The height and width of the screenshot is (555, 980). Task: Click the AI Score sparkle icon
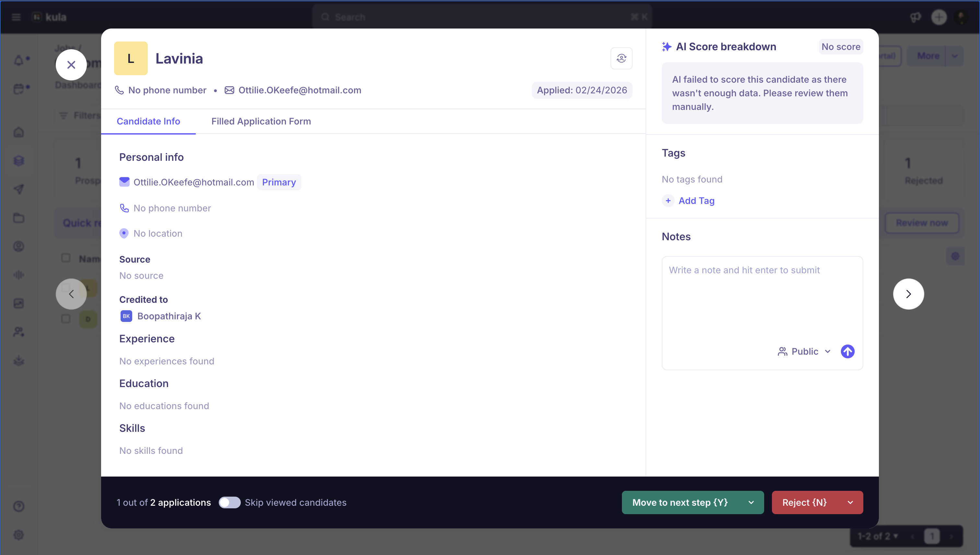click(666, 46)
